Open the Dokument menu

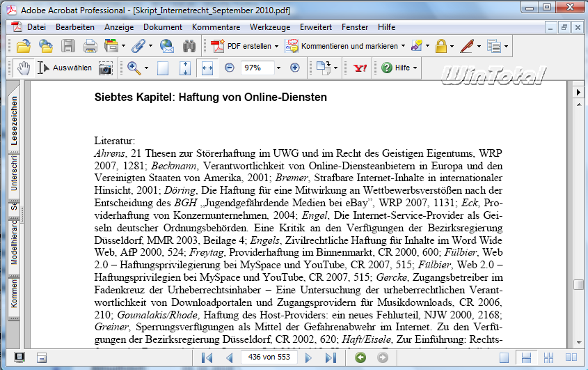[163, 27]
